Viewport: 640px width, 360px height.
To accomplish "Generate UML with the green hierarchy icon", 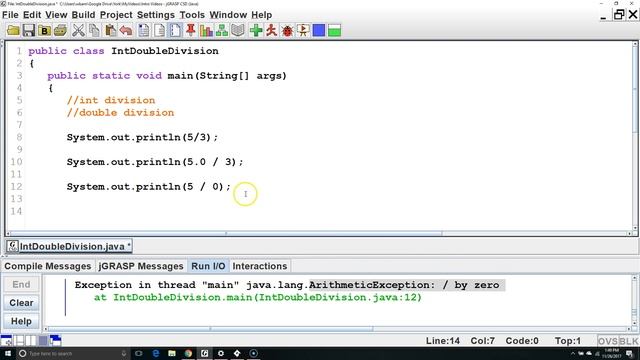I will (x=222, y=31).
